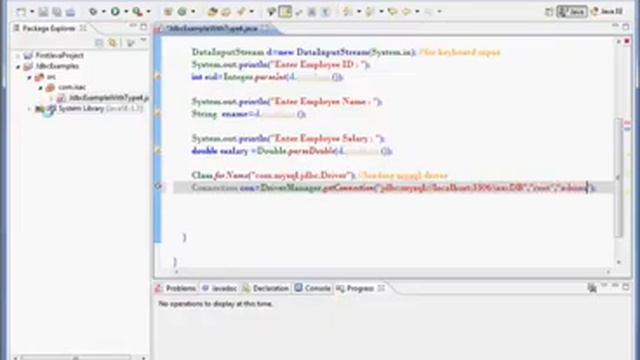Open the Declaration tab
Image resolution: width=640 pixels, height=360 pixels.
tap(266, 288)
